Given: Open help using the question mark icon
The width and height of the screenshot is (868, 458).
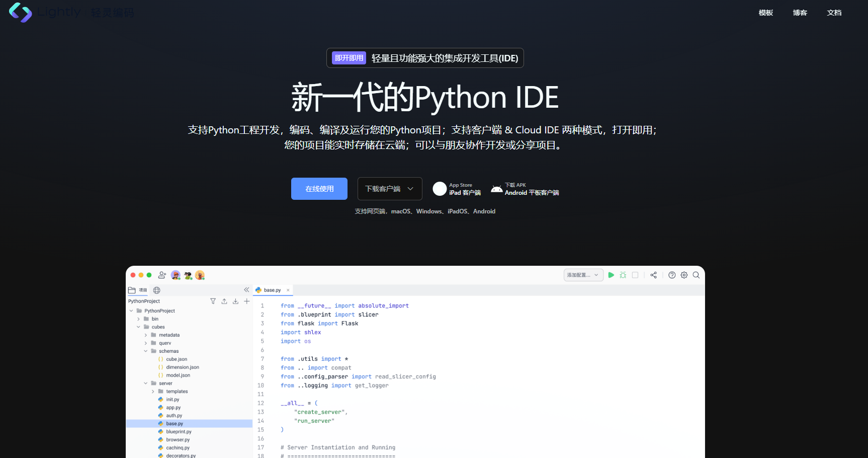Looking at the screenshot, I should pyautogui.click(x=672, y=275).
